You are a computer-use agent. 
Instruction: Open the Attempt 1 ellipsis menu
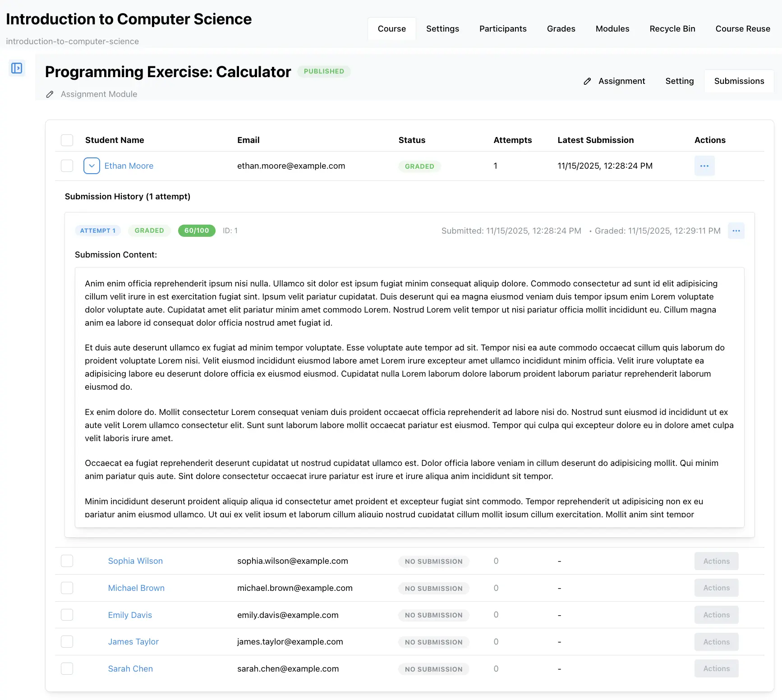click(x=736, y=231)
